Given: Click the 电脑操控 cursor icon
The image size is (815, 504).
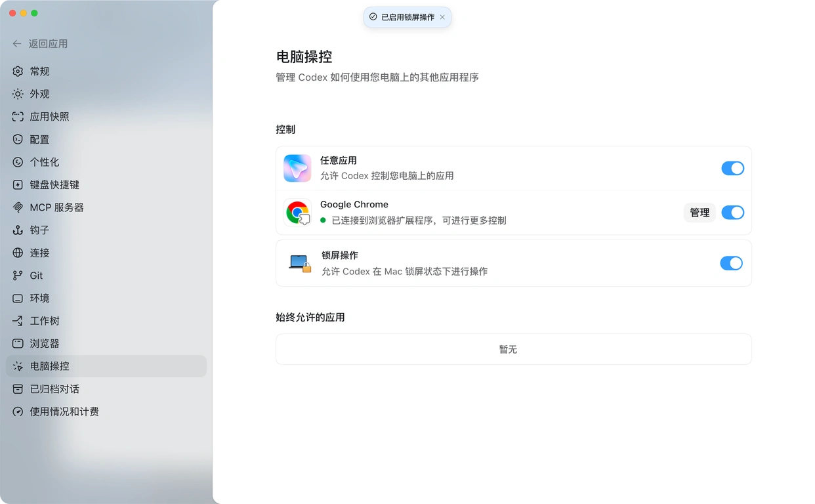Looking at the screenshot, I should pos(18,366).
